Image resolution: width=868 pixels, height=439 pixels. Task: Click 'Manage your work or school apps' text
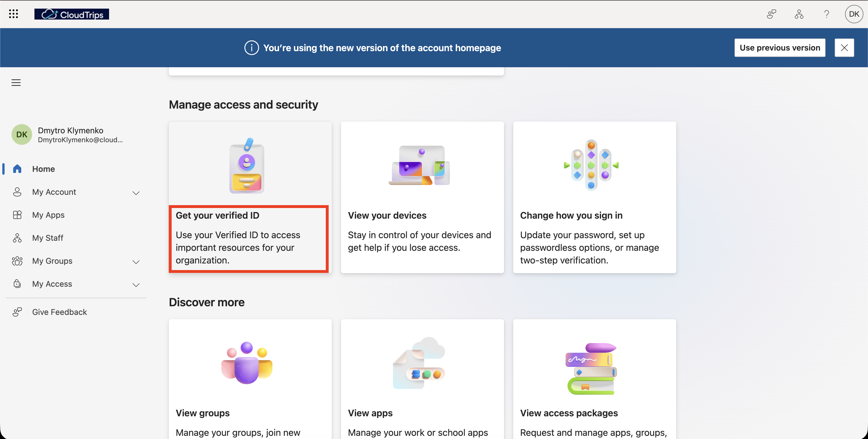pyautogui.click(x=418, y=432)
